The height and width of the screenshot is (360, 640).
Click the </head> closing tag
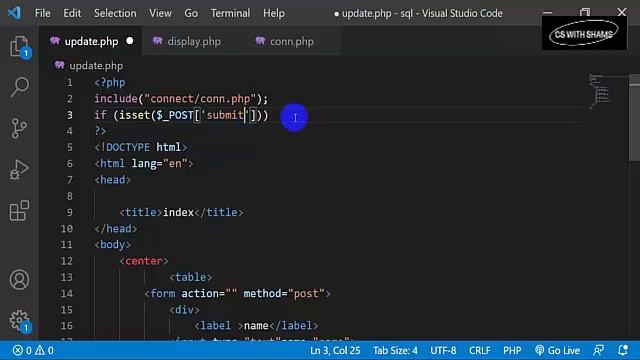(116, 229)
